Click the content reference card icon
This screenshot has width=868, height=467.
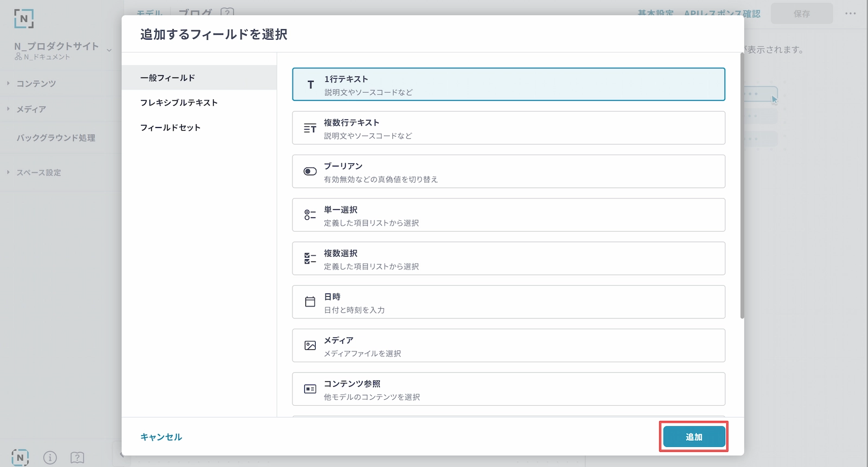(x=310, y=389)
